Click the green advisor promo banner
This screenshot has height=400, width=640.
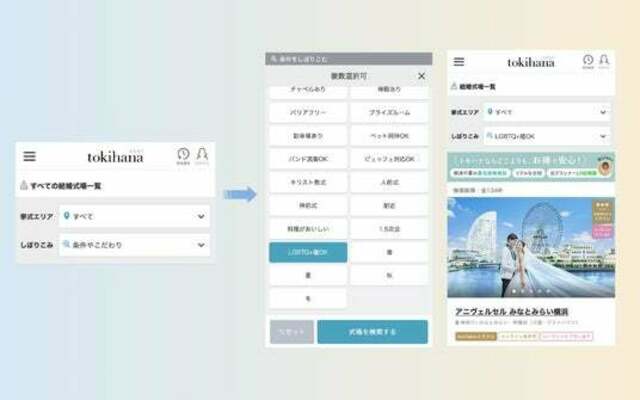(x=531, y=167)
